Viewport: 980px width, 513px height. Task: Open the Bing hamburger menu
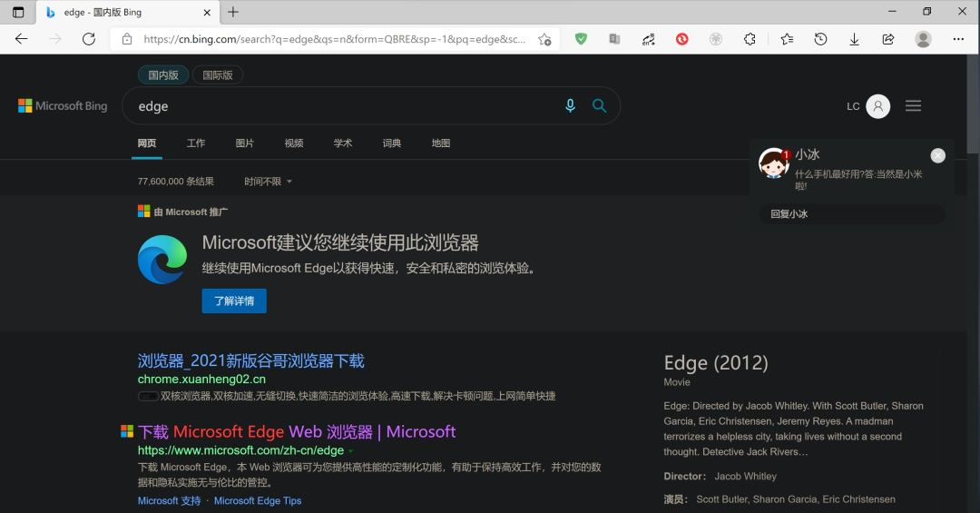tap(913, 105)
